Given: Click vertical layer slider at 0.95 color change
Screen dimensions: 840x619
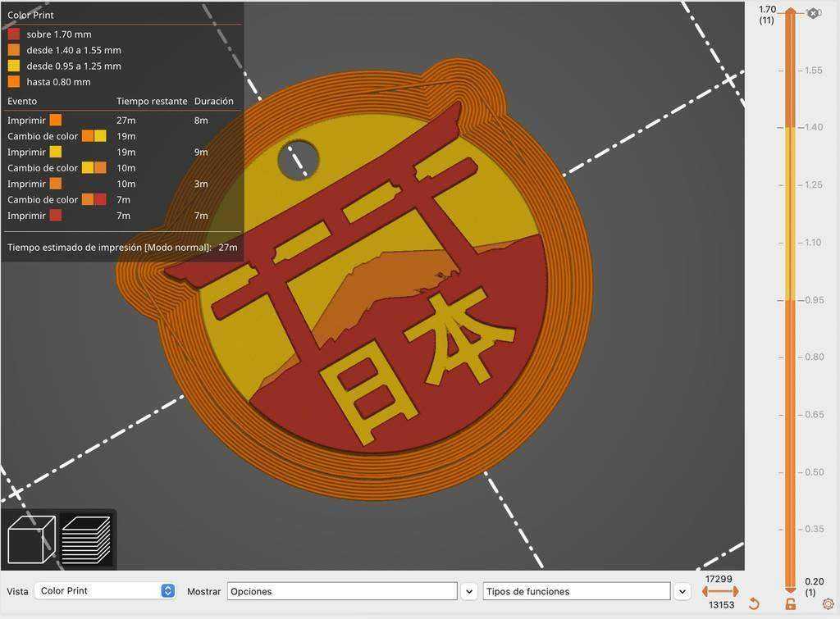Looking at the screenshot, I should click(790, 300).
